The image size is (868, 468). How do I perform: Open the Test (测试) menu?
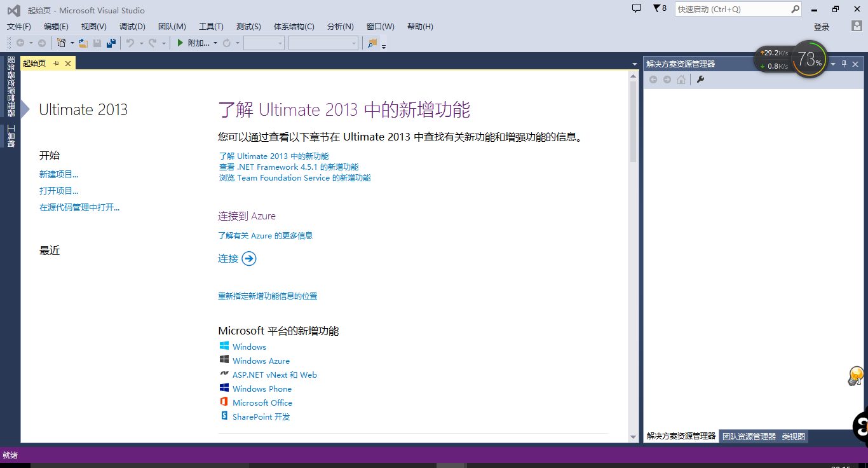click(x=248, y=26)
